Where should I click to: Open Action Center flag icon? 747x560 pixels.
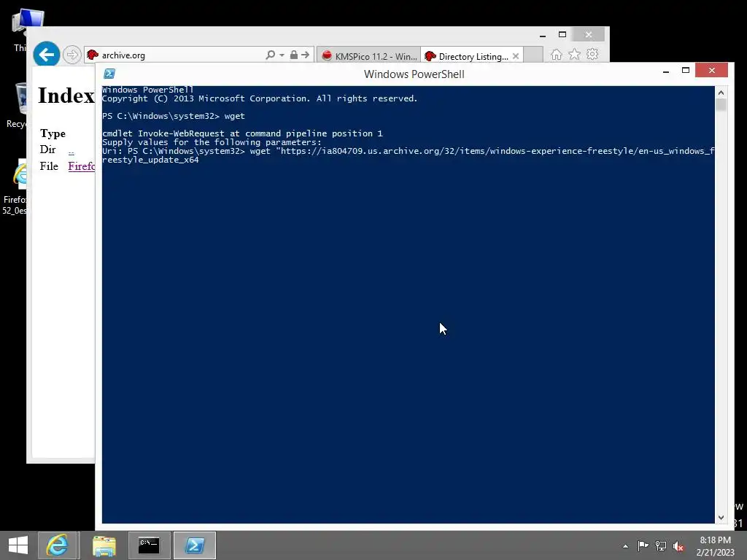click(643, 545)
